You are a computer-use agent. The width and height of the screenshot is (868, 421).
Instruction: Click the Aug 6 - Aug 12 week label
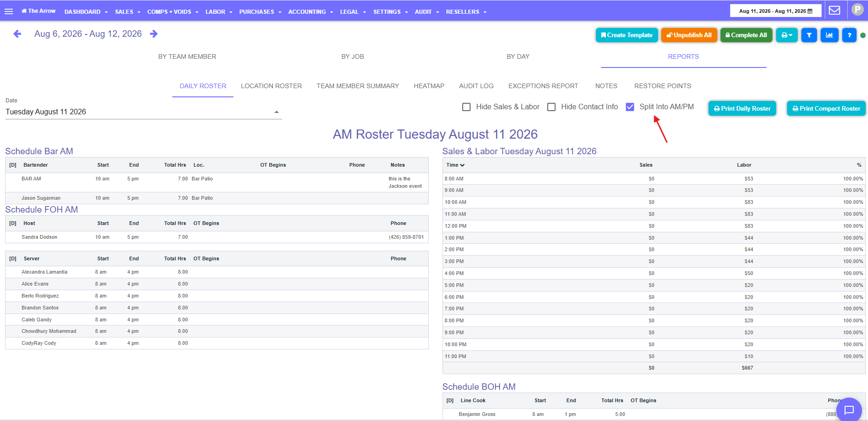88,34
